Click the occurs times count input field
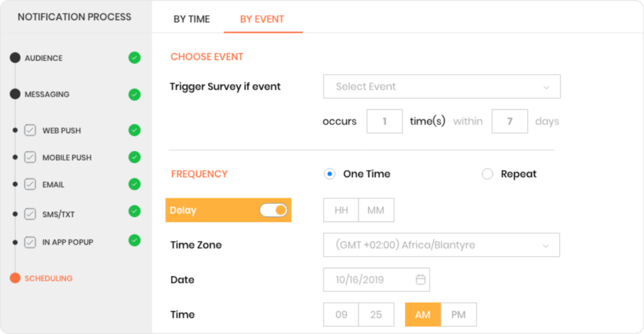Viewport: 644px width, 334px height. pos(384,121)
